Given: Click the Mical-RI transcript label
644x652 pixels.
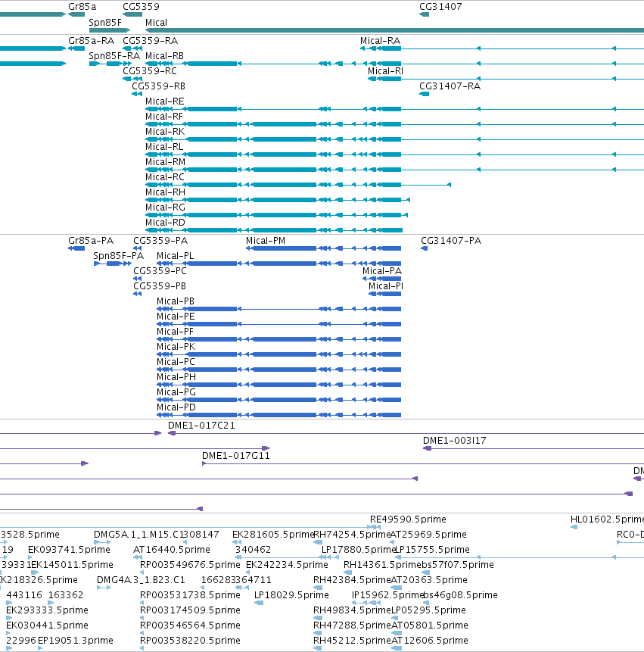Looking at the screenshot, I should coord(386,71).
